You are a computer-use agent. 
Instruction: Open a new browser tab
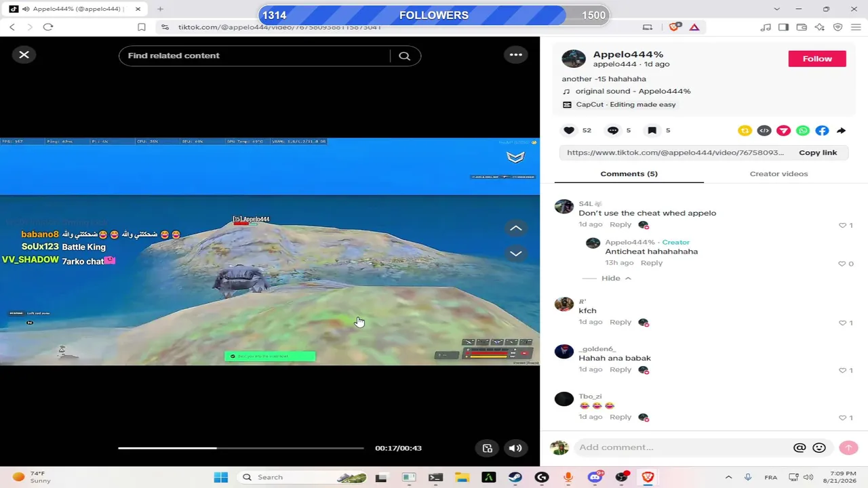[160, 9]
